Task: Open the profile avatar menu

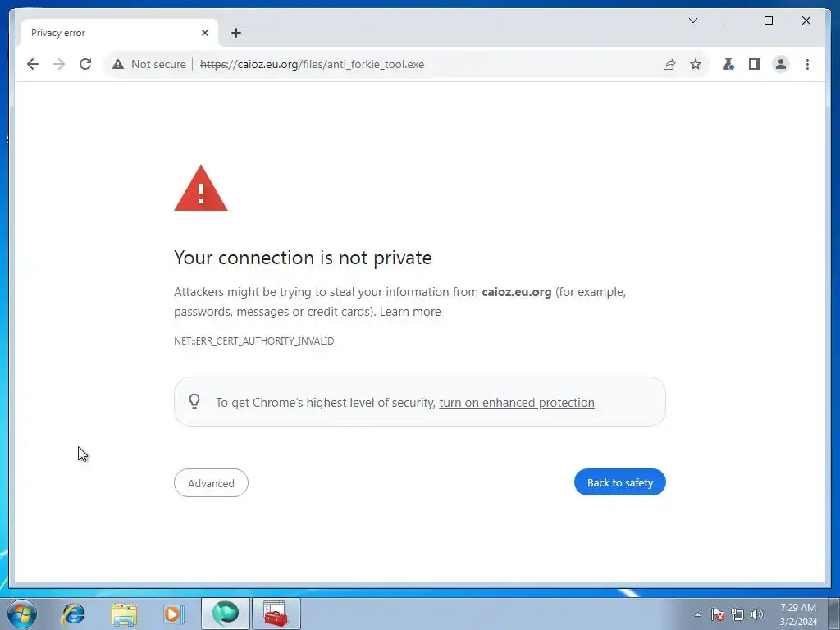Action: 781,64
